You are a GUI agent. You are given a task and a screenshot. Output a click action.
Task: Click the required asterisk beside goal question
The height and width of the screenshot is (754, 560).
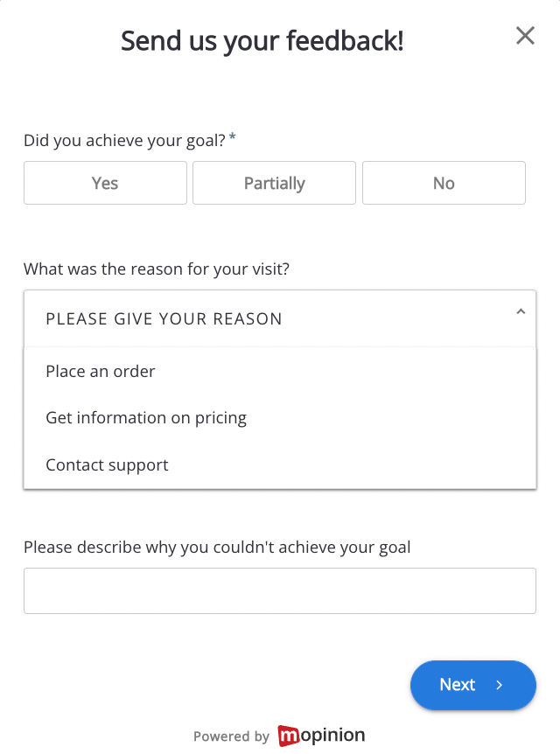click(x=233, y=138)
